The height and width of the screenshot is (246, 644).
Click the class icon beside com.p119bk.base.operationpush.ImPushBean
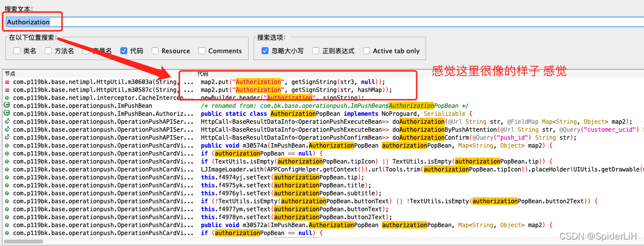point(7,105)
